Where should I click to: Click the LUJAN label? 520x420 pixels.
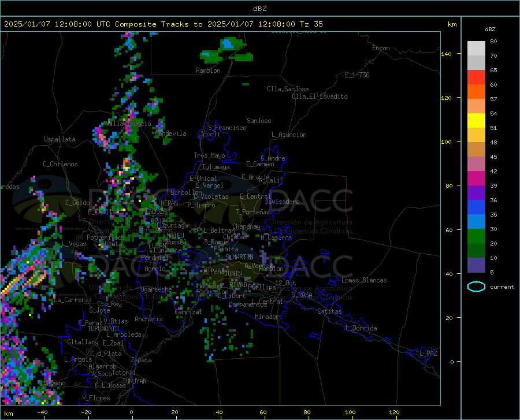(157, 246)
